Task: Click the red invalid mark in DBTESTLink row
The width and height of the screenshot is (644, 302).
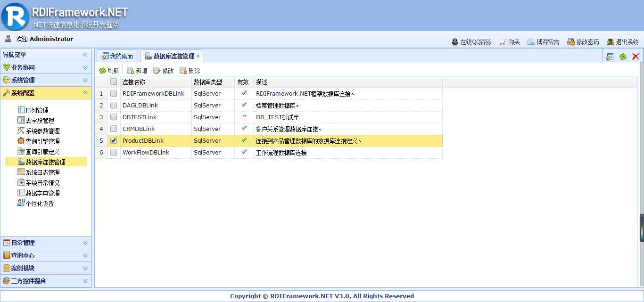Action: tap(244, 116)
